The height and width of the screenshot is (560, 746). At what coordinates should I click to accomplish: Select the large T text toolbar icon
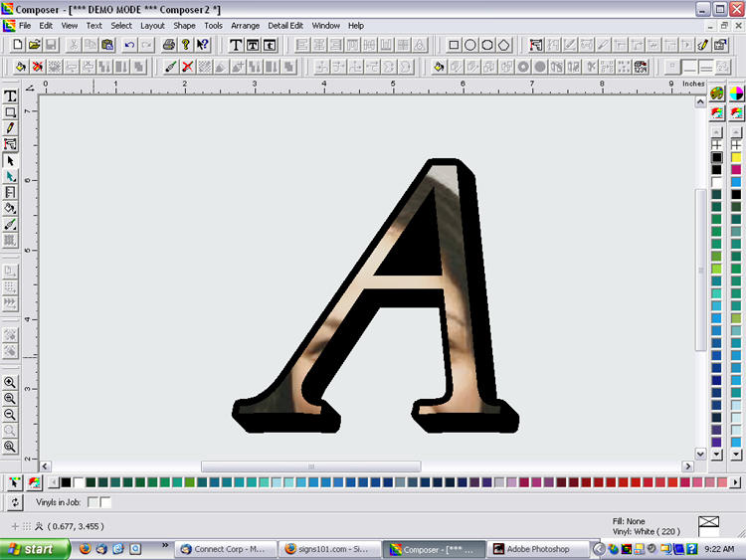236,45
